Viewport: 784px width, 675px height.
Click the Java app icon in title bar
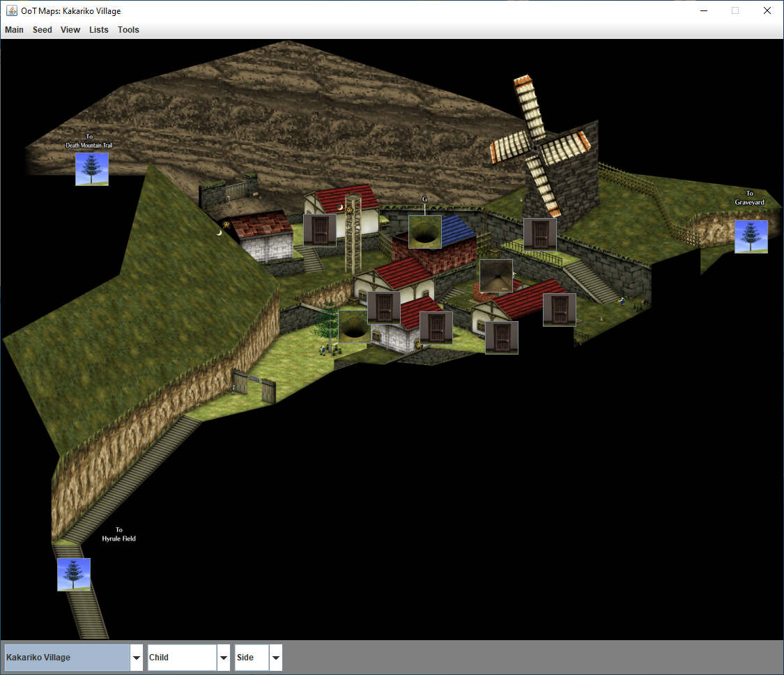point(12,10)
